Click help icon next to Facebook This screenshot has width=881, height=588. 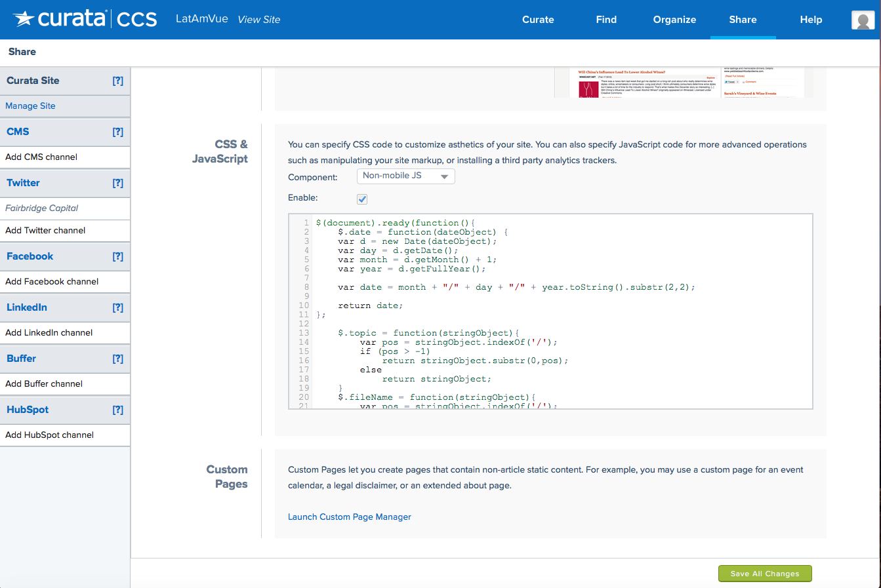point(117,257)
